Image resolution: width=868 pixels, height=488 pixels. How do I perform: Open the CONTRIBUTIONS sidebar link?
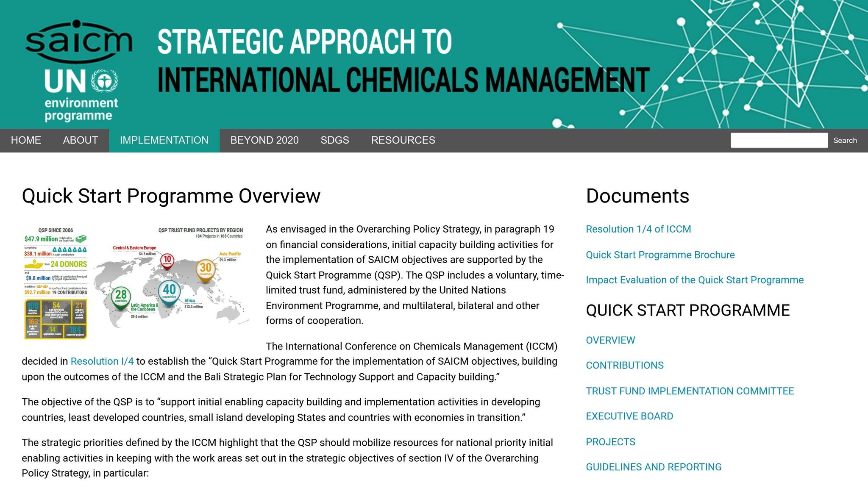[624, 365]
